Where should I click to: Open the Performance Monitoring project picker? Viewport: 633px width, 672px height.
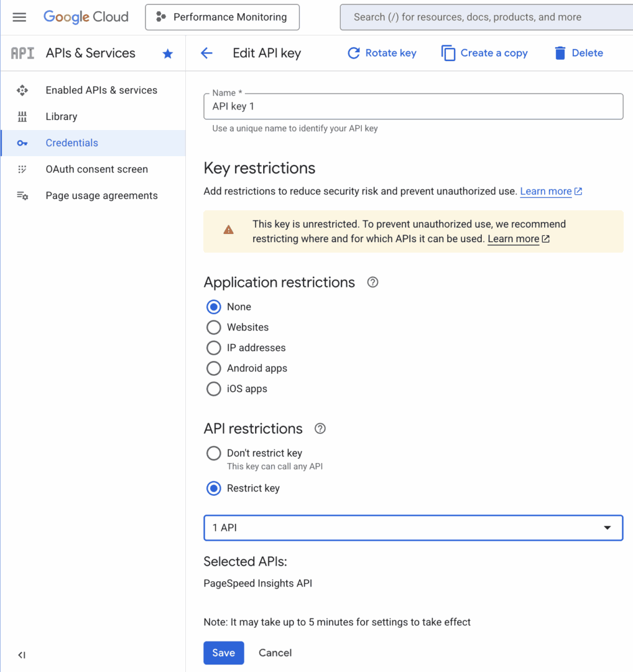pyautogui.click(x=222, y=17)
